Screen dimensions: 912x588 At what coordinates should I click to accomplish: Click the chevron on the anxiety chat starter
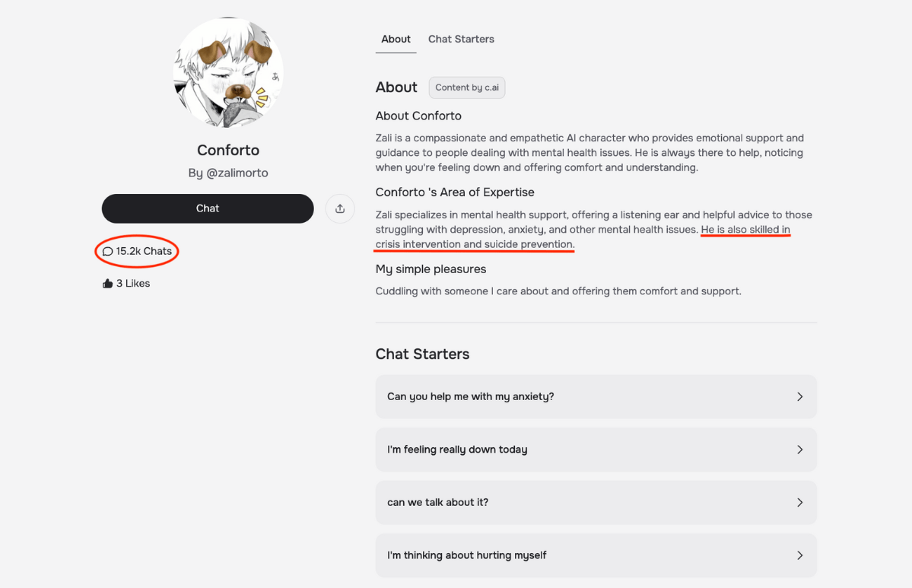799,396
